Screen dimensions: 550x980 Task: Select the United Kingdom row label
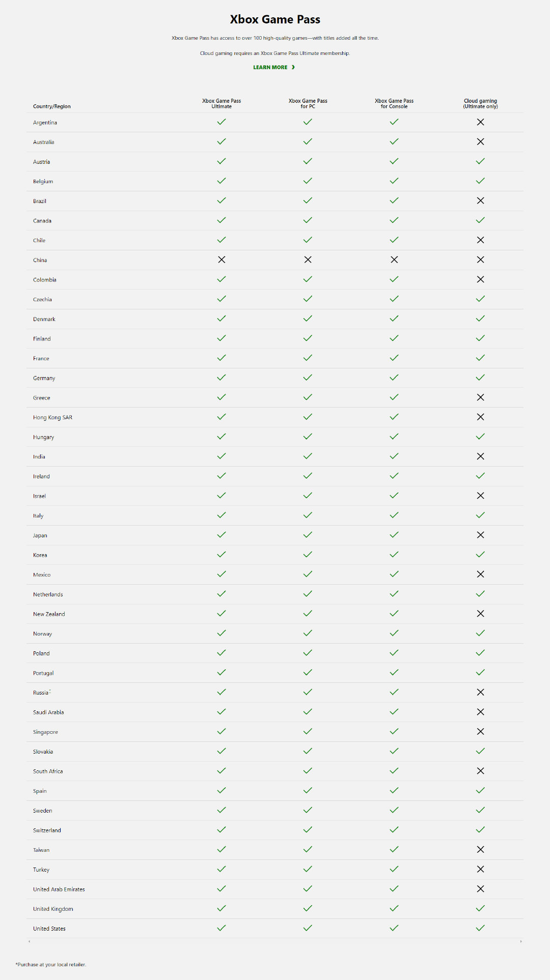click(x=53, y=909)
